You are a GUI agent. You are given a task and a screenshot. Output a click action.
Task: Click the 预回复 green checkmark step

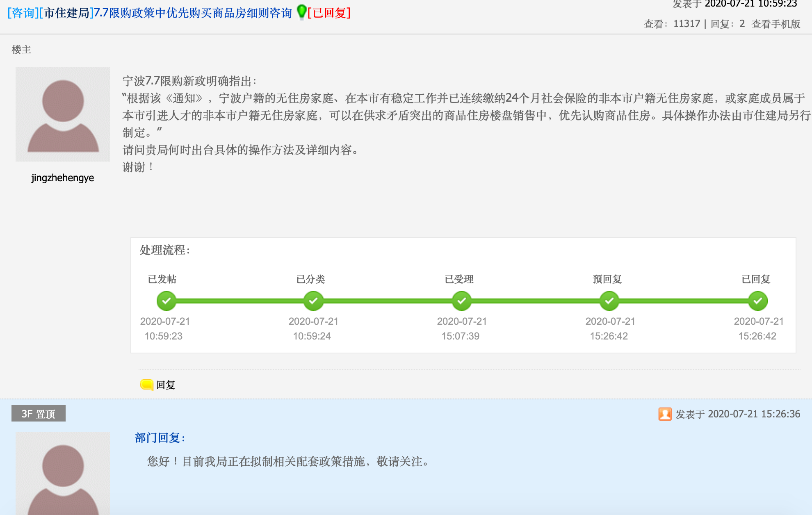609,301
